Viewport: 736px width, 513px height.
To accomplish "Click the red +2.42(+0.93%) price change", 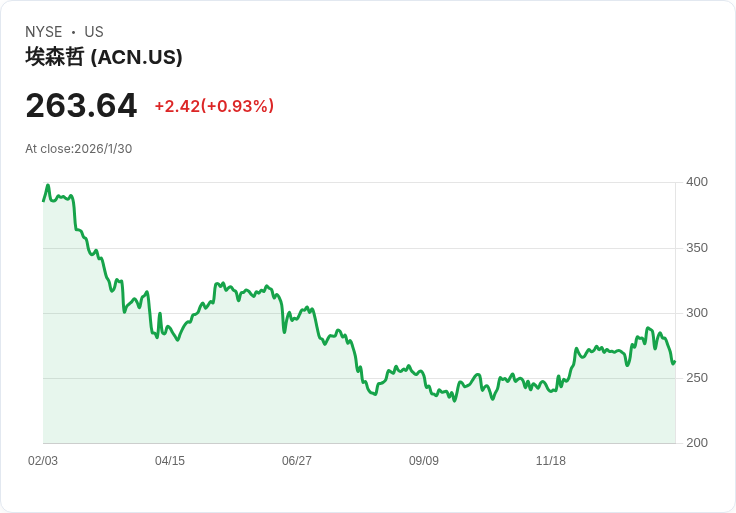I will 214,106.
